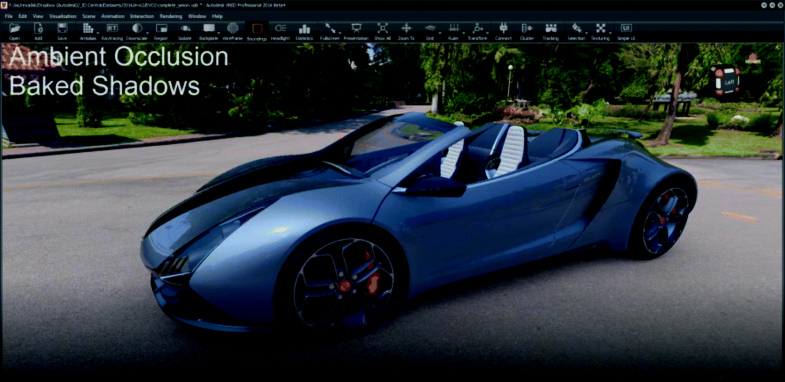Expand the Selection dropdown arrow

tap(586, 33)
